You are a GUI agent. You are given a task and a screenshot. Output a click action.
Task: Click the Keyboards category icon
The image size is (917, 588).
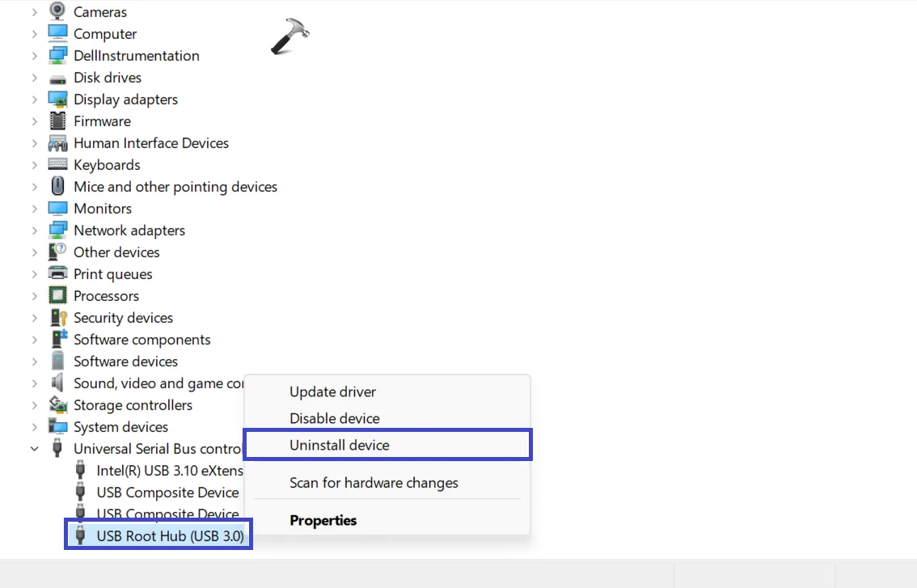click(x=57, y=164)
